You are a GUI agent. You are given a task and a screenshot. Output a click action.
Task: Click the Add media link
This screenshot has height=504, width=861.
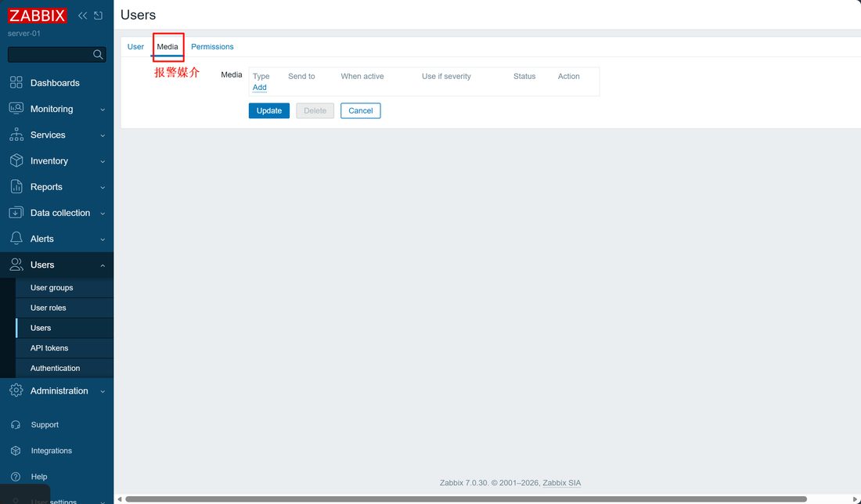[260, 88]
